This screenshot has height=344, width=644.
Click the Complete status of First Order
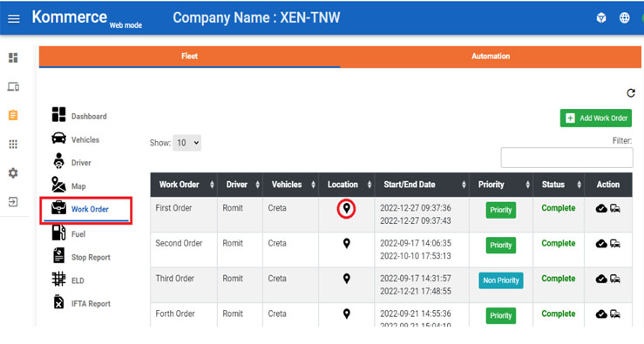(x=558, y=208)
